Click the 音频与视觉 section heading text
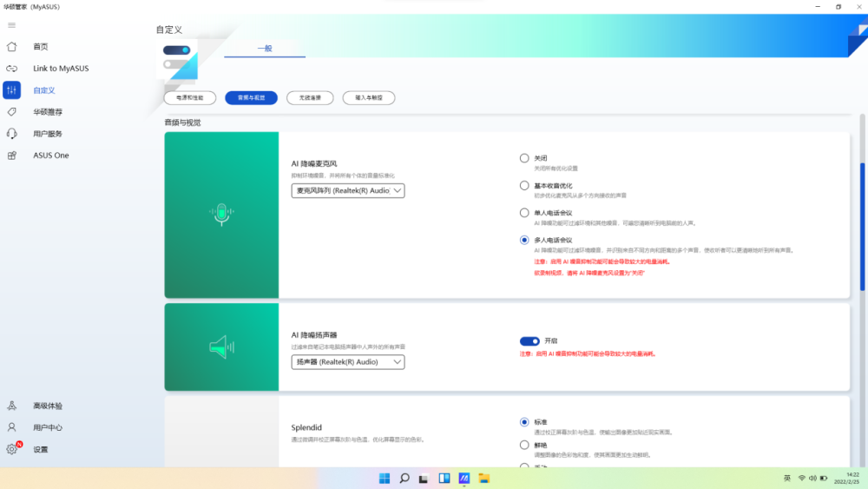Screen dimensions: 868x489 point(182,122)
